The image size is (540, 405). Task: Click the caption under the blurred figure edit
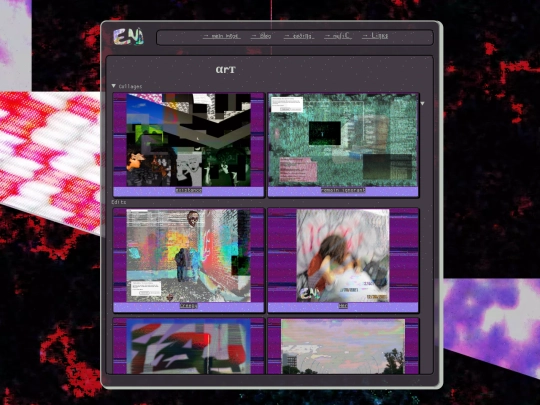(343, 306)
